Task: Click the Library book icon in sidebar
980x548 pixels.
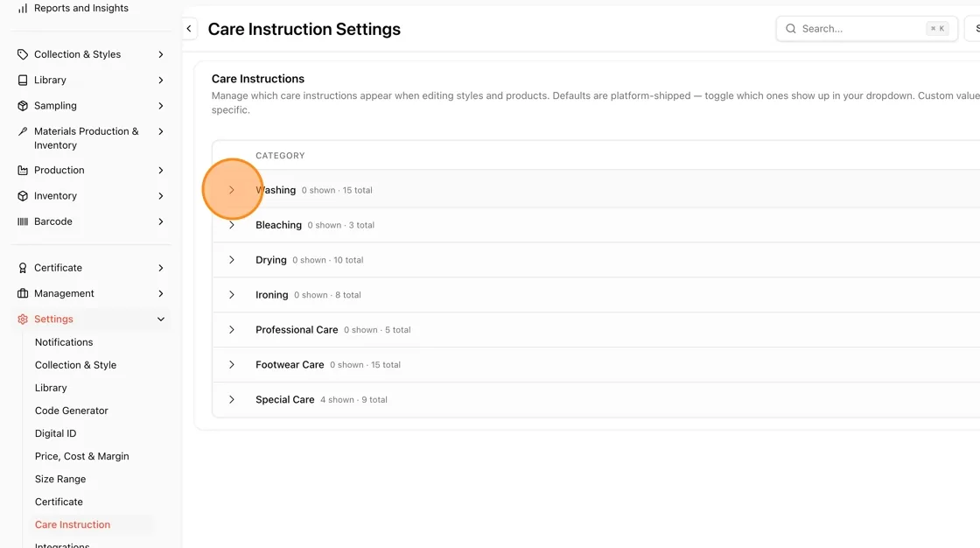Action: pyautogui.click(x=23, y=80)
